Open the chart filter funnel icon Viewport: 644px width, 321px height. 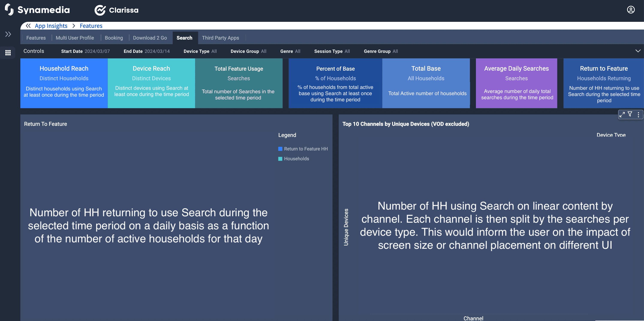[x=630, y=114]
